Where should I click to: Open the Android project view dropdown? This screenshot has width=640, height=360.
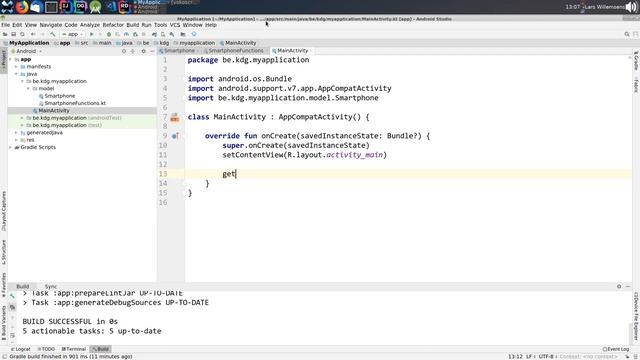pyautogui.click(x=27, y=51)
